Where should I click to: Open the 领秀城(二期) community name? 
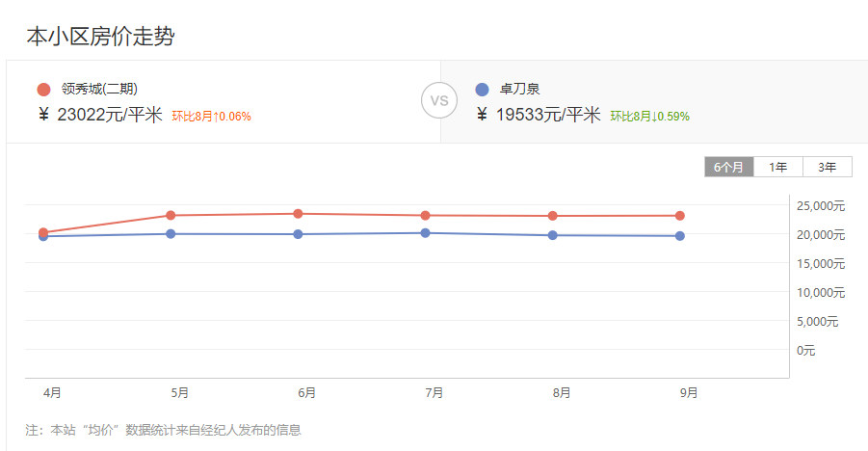tap(99, 89)
